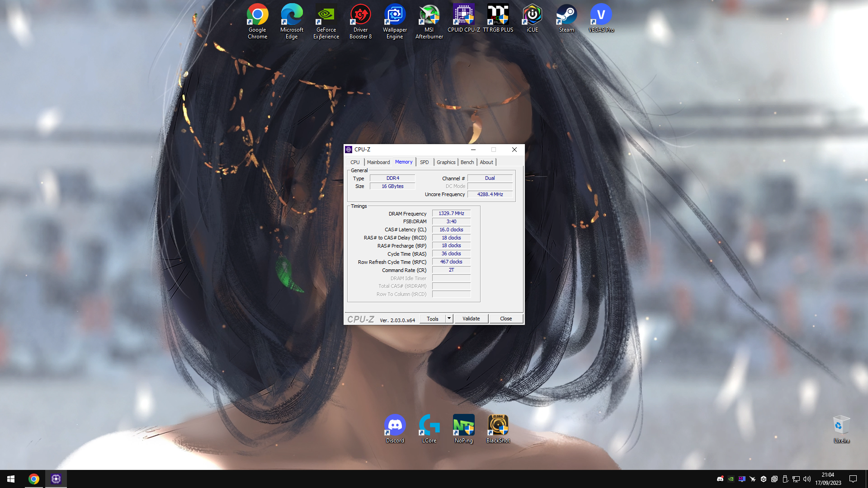Expand Tools dropdown arrow
Viewport: 868px width, 488px height.
[x=449, y=319]
